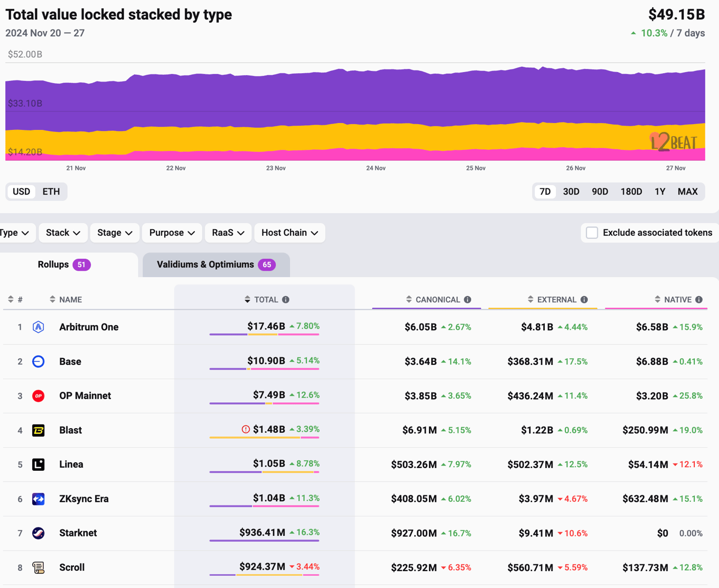
Task: Open the Starknet project link
Action: 78,533
